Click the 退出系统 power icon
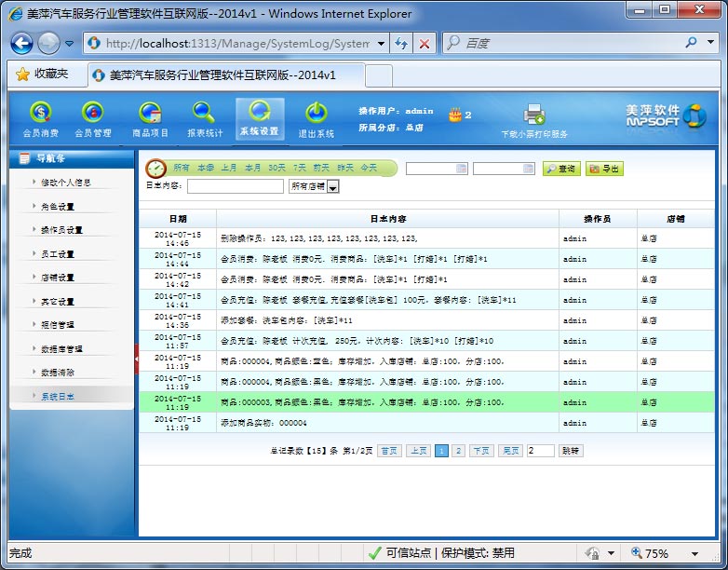The width and height of the screenshot is (728, 570). (x=316, y=113)
